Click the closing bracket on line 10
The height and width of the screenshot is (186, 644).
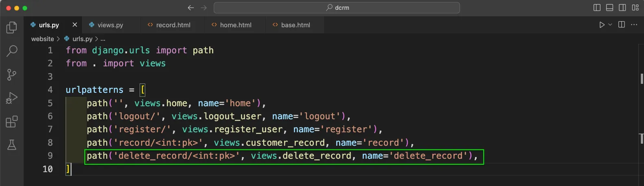[x=68, y=169]
